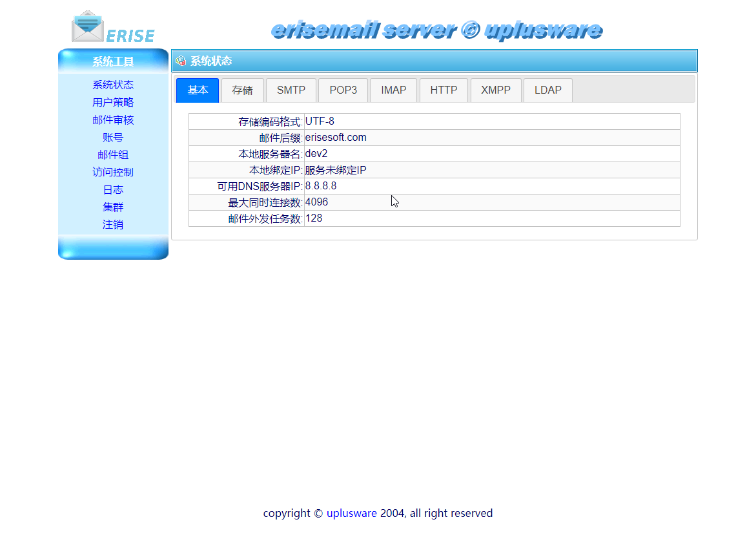Click the 本地绑定IP label

pyautogui.click(x=275, y=171)
